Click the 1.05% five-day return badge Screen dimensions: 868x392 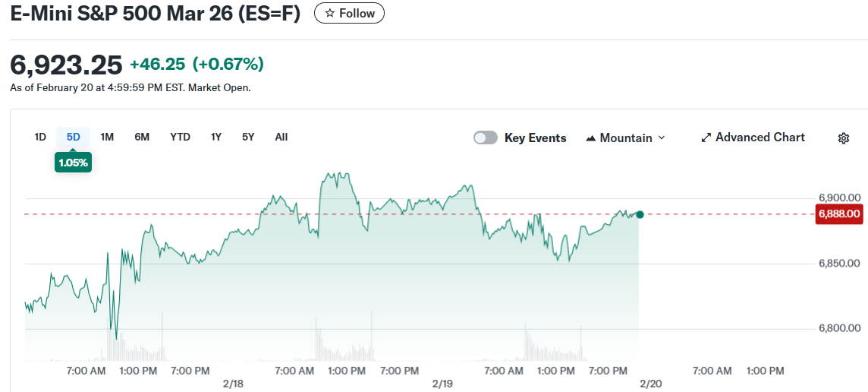[73, 163]
